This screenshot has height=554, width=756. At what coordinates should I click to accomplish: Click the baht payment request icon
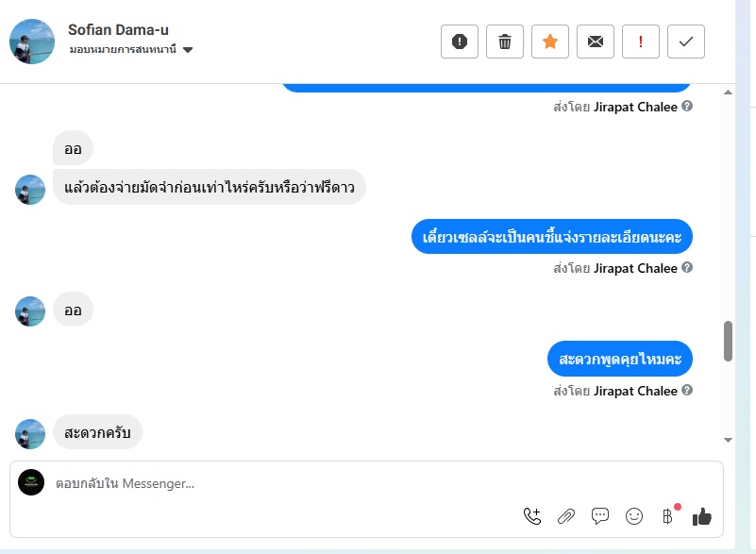tap(668, 516)
